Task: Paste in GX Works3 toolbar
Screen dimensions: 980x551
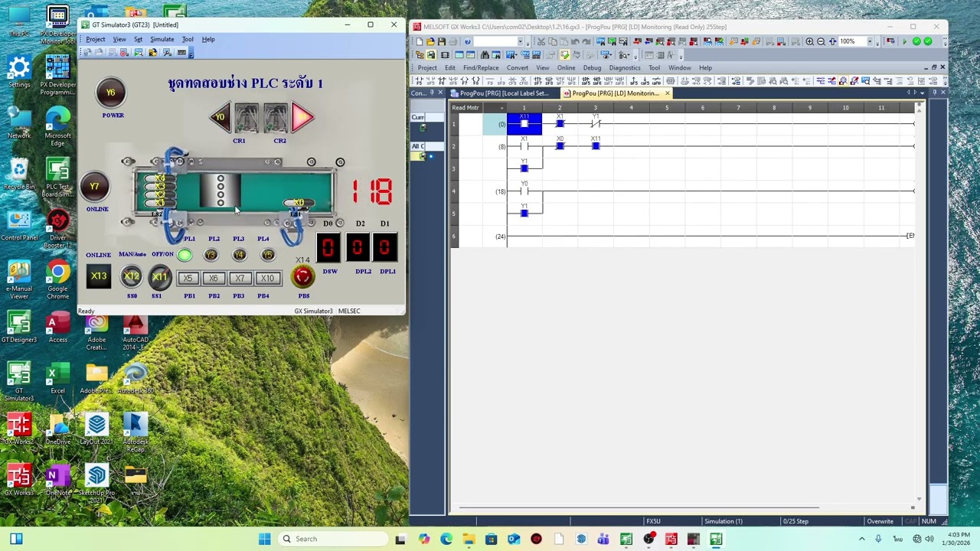Action: (563, 41)
